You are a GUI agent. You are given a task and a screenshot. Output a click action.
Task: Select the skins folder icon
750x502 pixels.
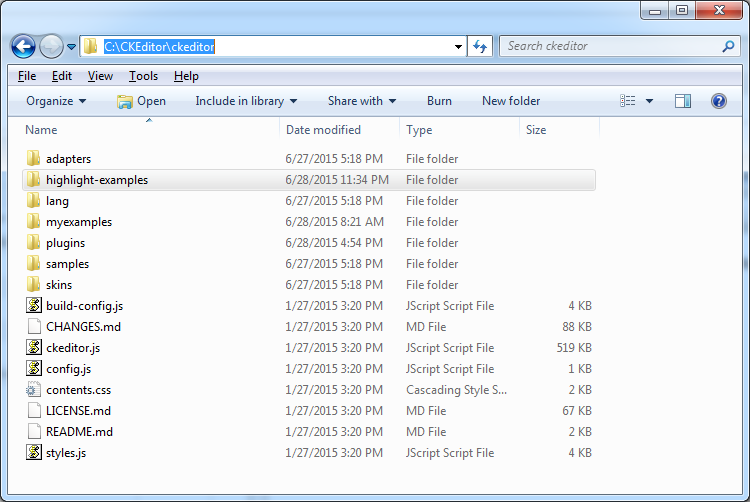point(33,284)
